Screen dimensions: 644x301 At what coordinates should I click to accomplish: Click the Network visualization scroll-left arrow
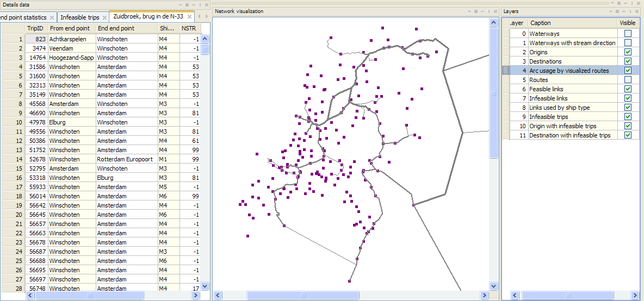[x=218, y=295]
